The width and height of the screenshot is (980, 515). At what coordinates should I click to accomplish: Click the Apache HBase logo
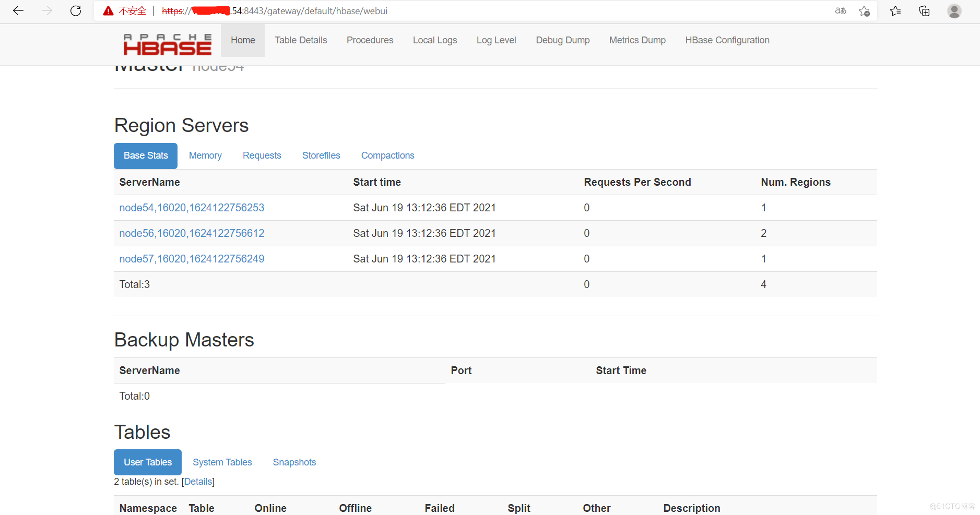coord(168,44)
